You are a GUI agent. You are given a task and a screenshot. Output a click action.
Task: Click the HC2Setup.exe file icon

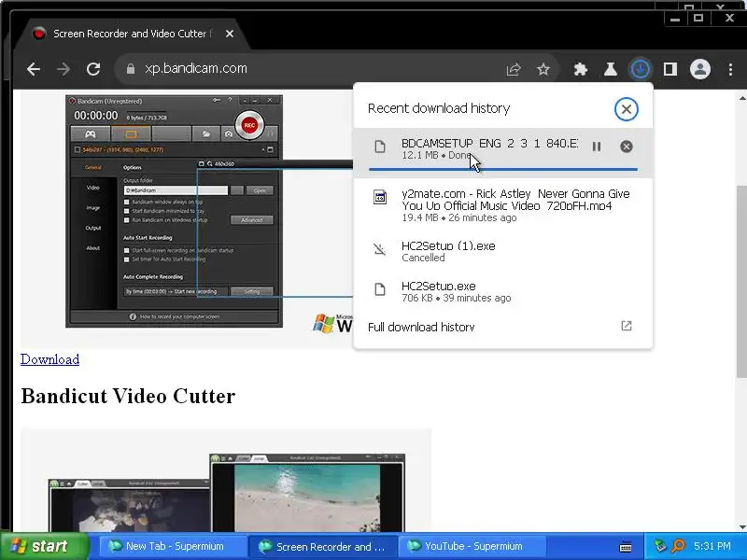point(380,289)
